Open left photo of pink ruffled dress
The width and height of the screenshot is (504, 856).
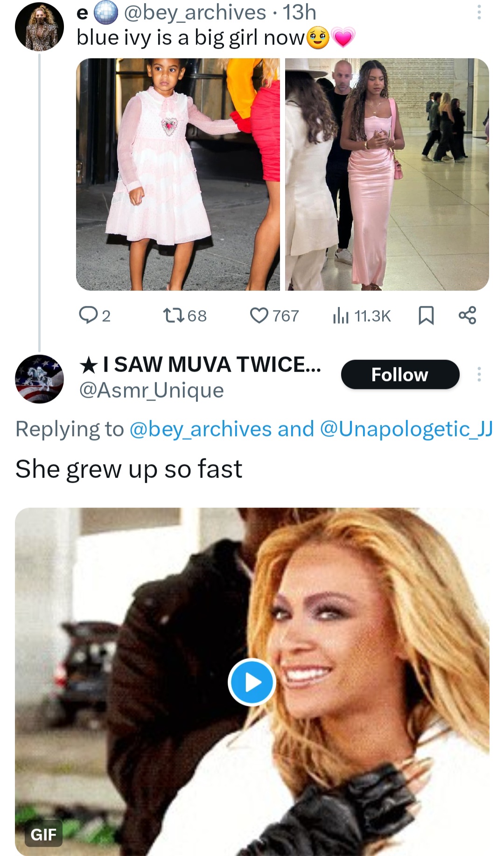click(178, 174)
